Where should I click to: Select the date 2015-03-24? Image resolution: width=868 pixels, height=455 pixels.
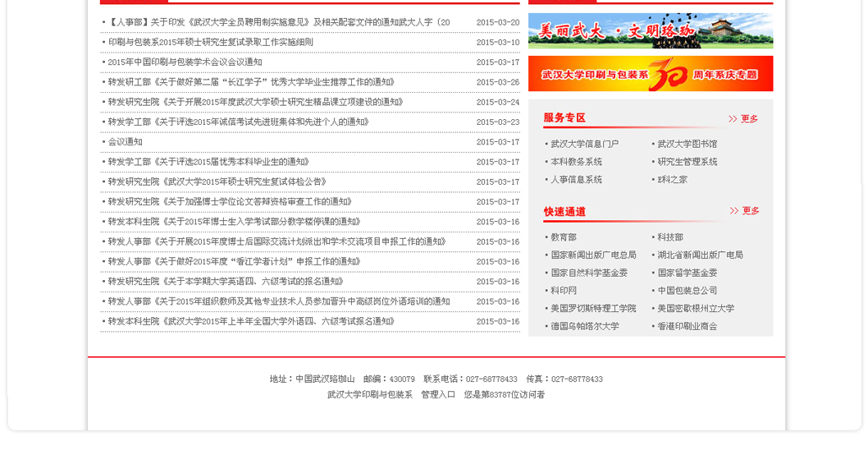pos(498,102)
